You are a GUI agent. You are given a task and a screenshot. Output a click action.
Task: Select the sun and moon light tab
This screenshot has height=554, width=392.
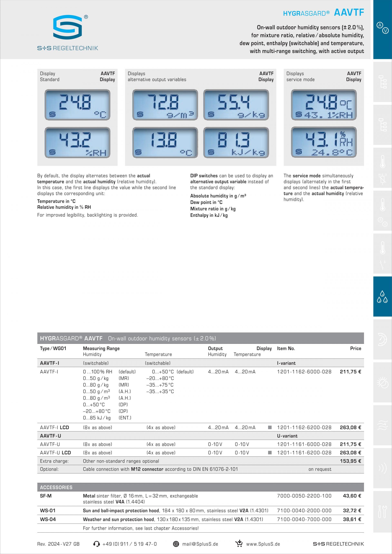(382, 382)
